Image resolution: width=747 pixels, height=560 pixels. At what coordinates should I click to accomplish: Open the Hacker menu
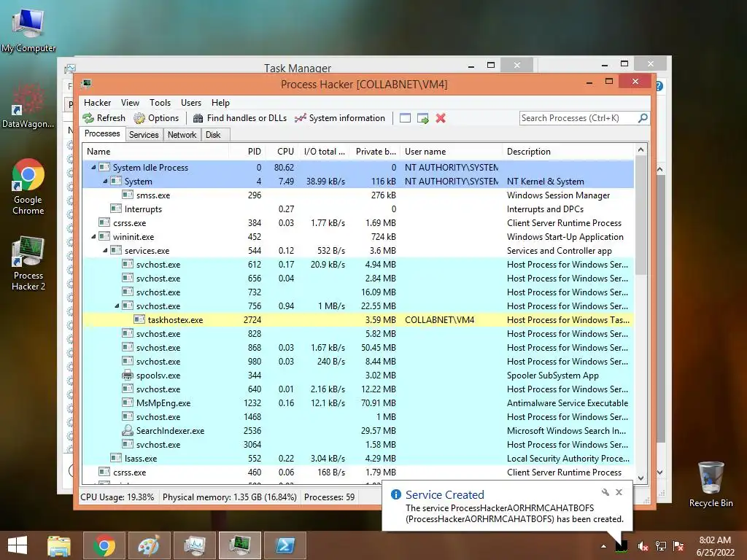click(97, 103)
